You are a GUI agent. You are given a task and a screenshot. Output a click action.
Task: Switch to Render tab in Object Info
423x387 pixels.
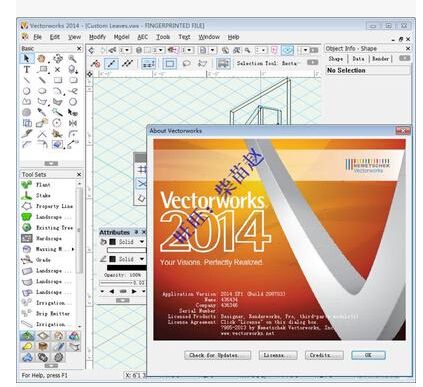[x=380, y=59]
